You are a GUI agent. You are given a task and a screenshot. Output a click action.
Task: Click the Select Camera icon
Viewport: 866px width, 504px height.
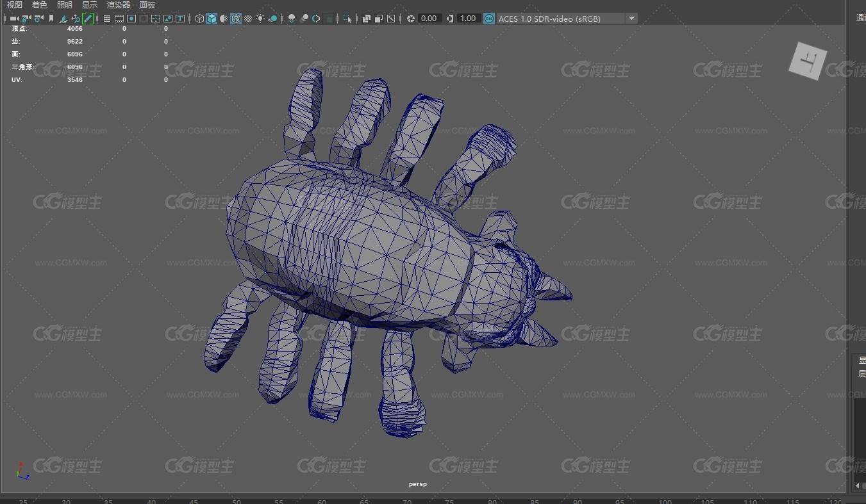[x=14, y=19]
